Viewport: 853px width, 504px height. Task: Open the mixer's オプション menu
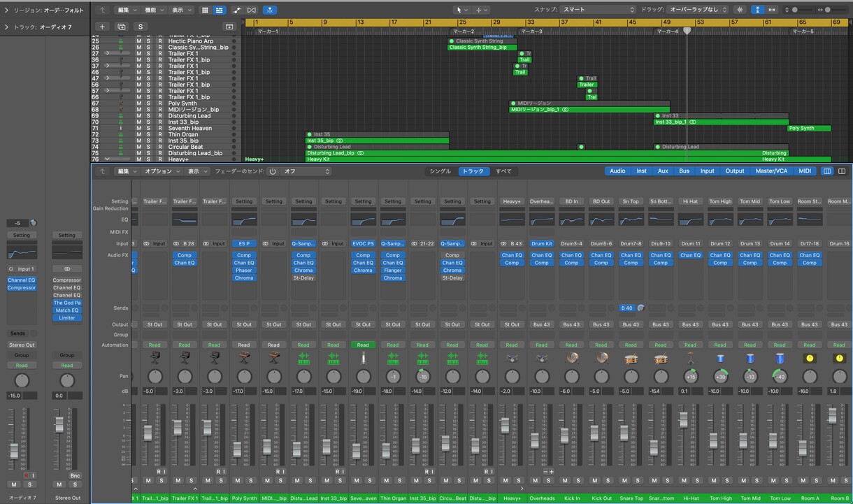point(162,171)
